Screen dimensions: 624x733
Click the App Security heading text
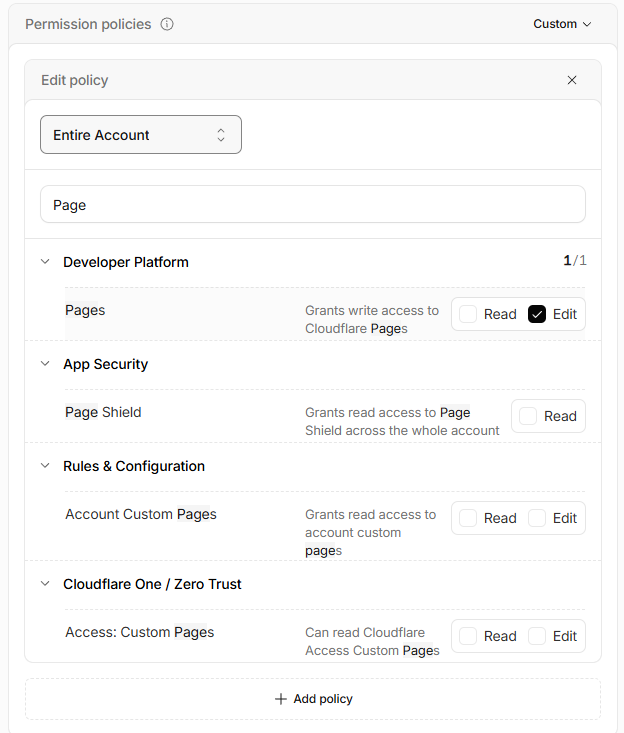pyautogui.click(x=106, y=364)
